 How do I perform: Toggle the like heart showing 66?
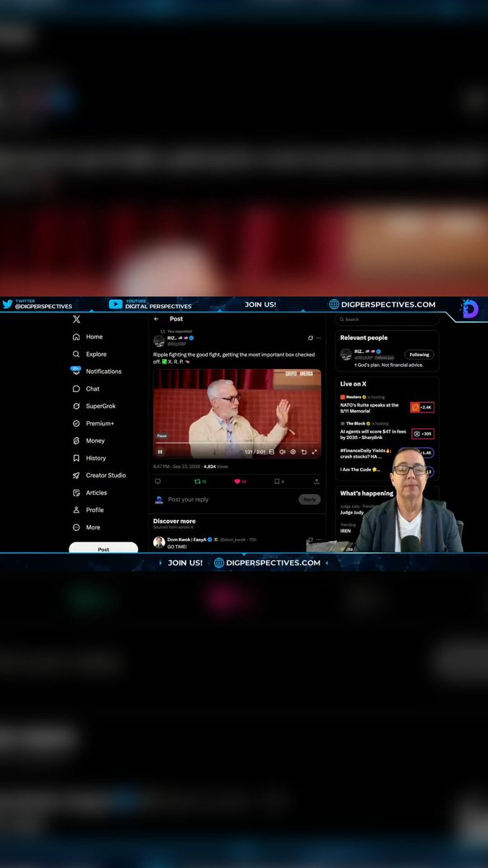(x=240, y=481)
